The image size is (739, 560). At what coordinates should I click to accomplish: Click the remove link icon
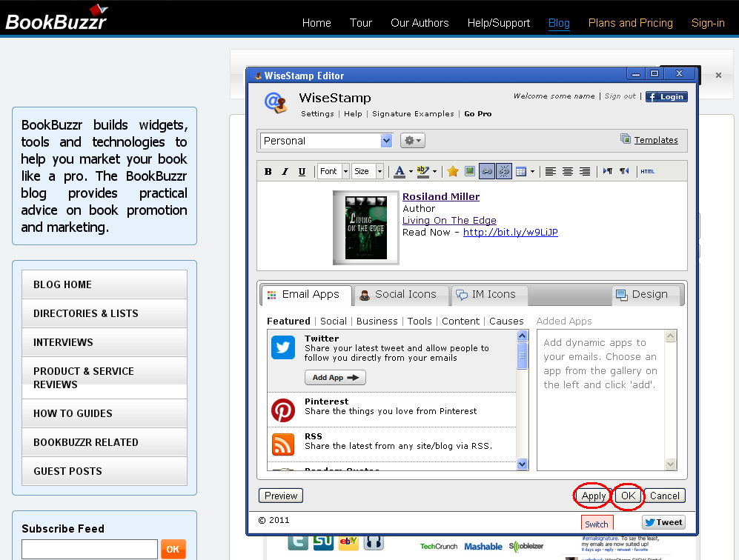pyautogui.click(x=504, y=172)
